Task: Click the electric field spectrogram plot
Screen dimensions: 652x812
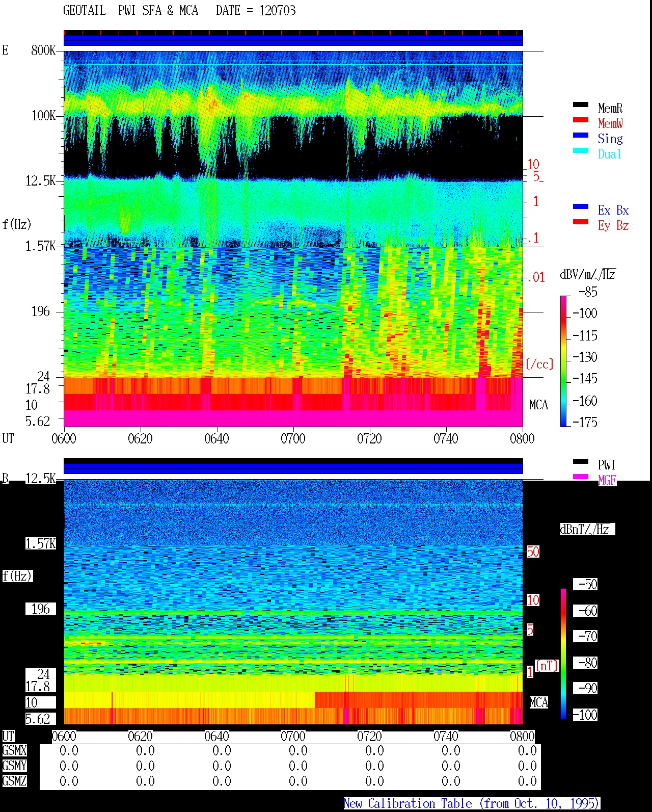Action: [293, 239]
